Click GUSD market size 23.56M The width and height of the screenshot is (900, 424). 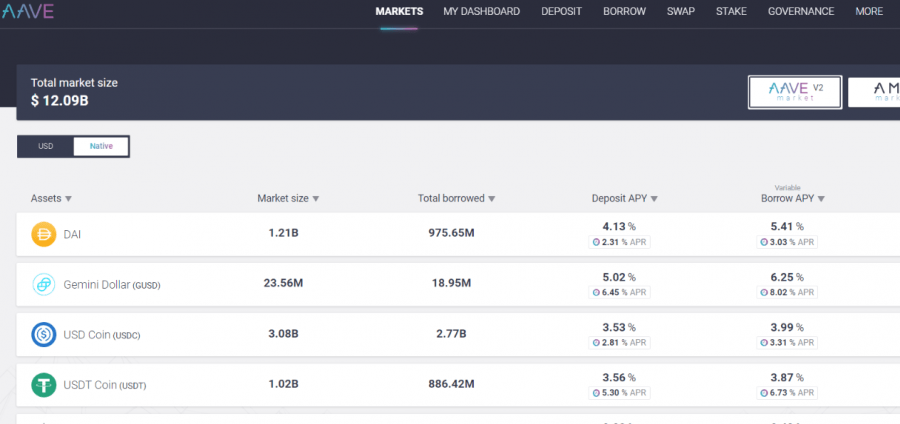(x=284, y=283)
